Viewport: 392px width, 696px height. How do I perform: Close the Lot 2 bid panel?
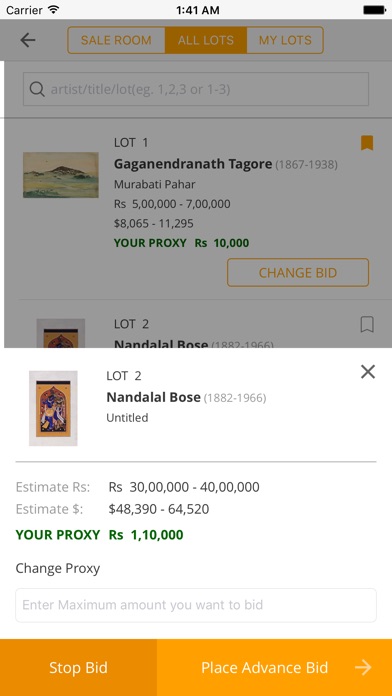tap(368, 372)
